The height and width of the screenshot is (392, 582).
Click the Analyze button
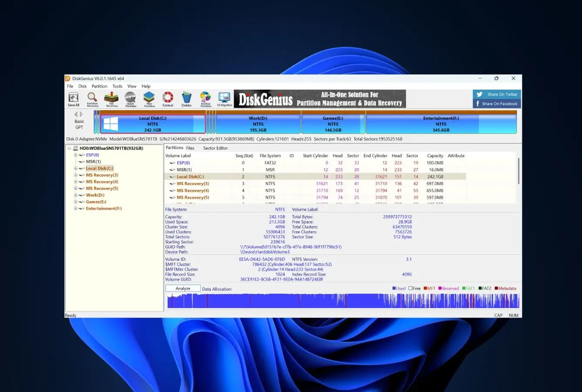coord(183,288)
